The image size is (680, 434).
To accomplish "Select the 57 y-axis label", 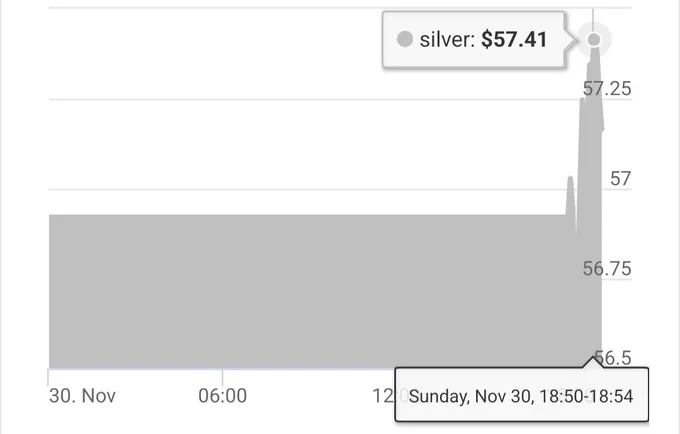I will pos(620,179).
